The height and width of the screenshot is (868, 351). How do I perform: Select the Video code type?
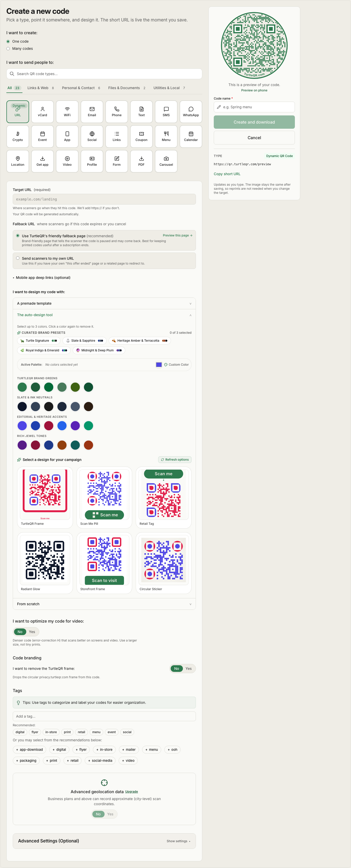coord(67,161)
